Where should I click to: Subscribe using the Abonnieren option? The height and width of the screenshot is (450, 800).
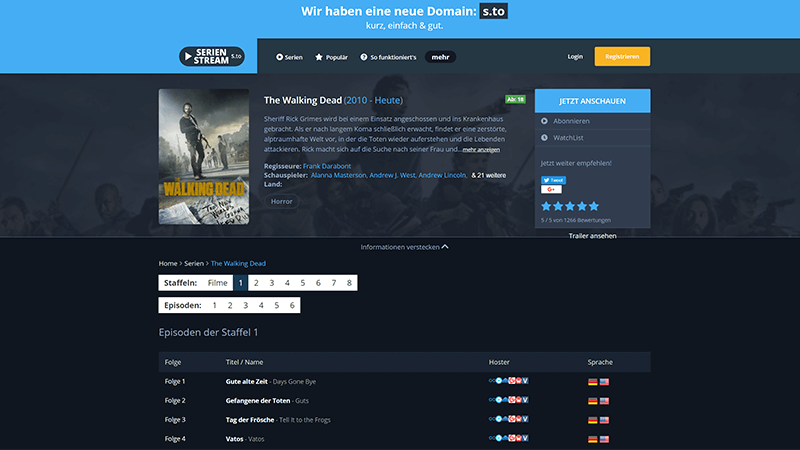592,121
